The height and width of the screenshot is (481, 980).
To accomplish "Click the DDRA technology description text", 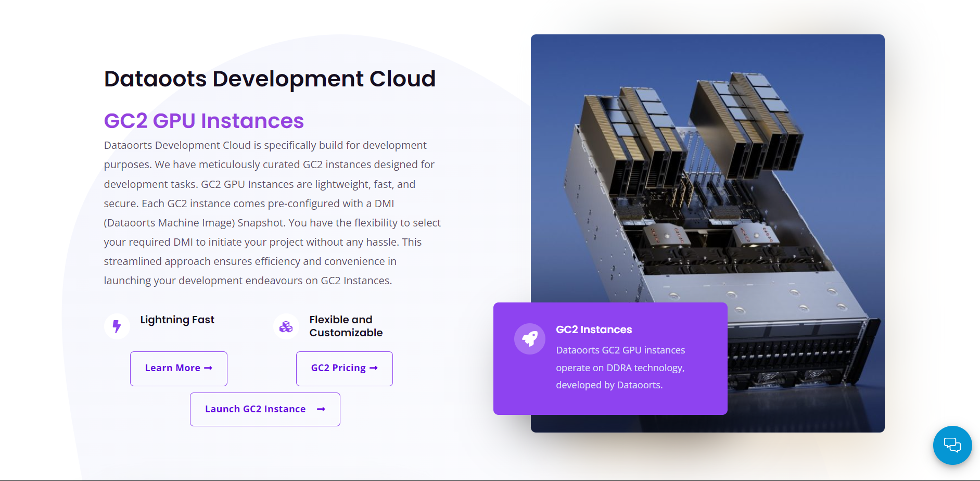I will tap(620, 368).
